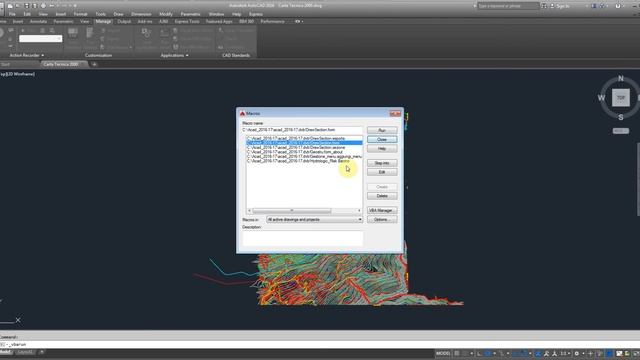Image resolution: width=640 pixels, height=360 pixels.
Task: Click the Undo arrow in quick access toolbar
Action: (x=52, y=6)
